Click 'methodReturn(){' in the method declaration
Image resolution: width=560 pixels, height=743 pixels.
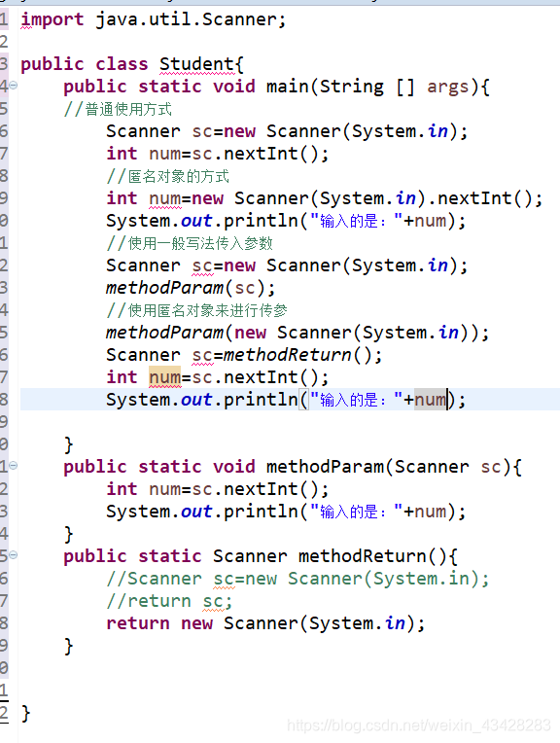(x=377, y=556)
